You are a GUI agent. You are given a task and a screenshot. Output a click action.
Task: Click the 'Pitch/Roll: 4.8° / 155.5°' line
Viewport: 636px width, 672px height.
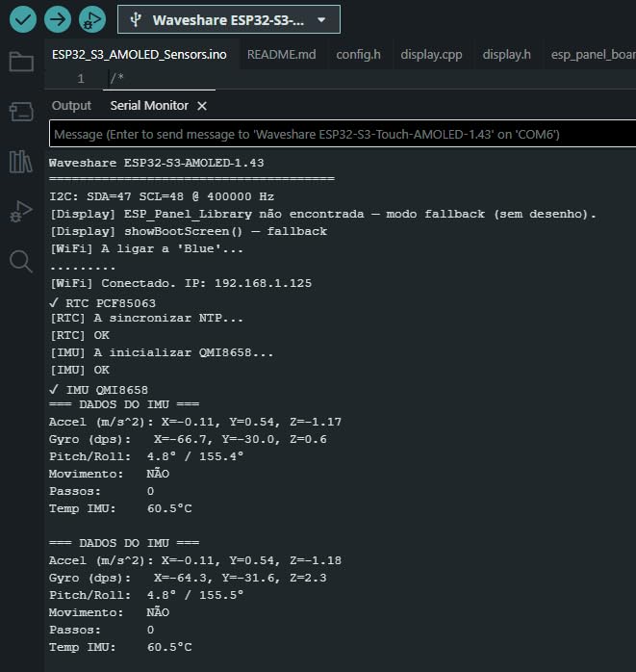(x=146, y=595)
